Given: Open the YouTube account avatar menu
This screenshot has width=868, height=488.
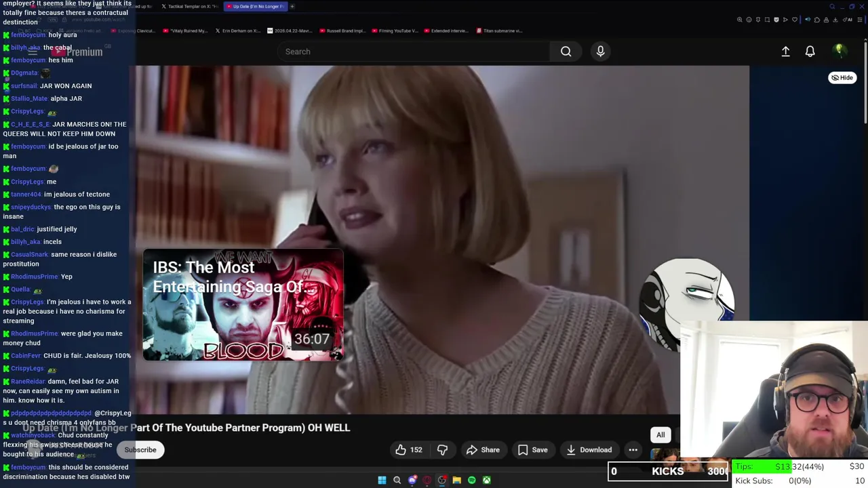Looking at the screenshot, I should (x=839, y=51).
